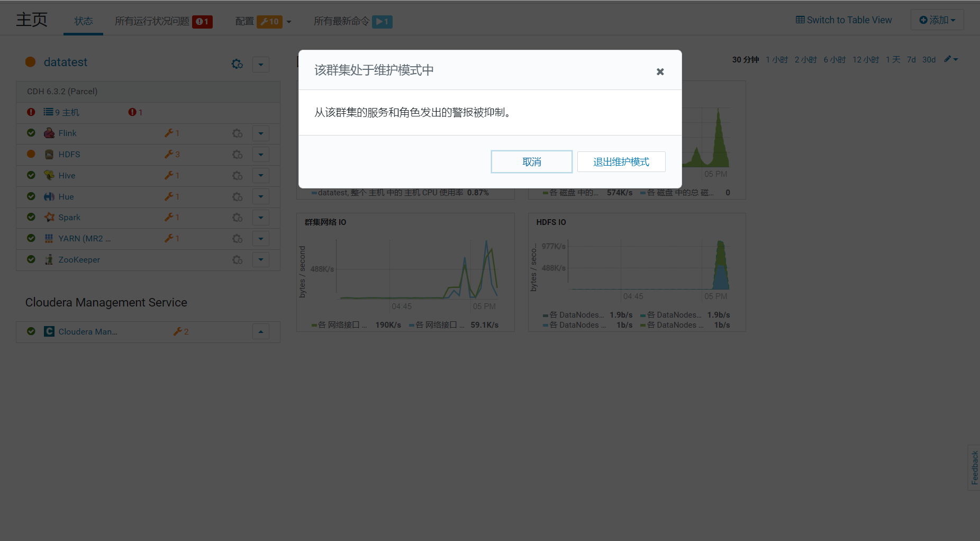
Task: Expand the YARN actions dropdown
Action: (261, 239)
